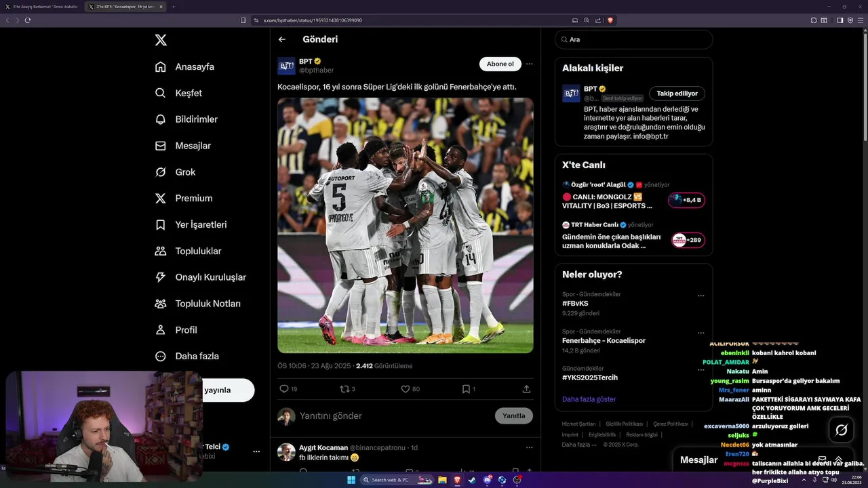Open a new browser tab
868x488 pixels.
173,7
